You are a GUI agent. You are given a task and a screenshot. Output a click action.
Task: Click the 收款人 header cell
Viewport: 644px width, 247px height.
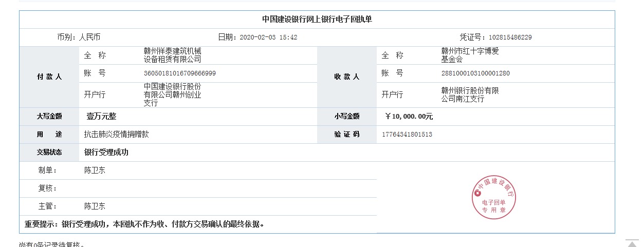(x=347, y=77)
